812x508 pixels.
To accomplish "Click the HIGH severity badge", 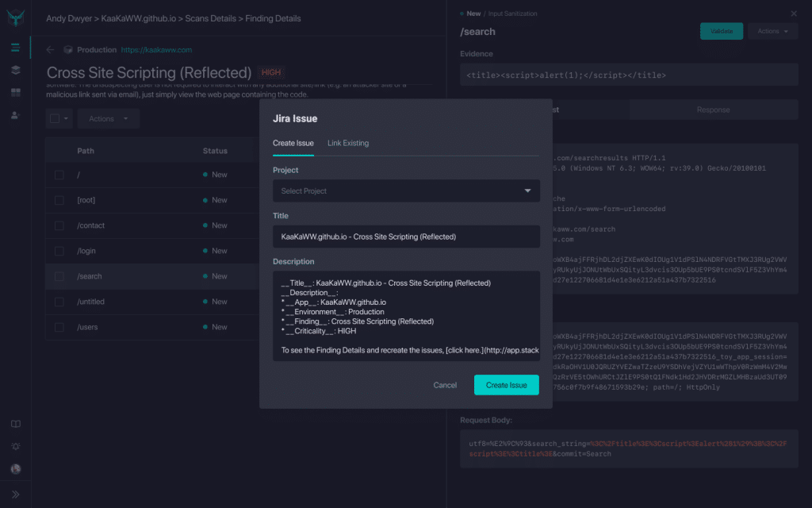I will point(271,72).
